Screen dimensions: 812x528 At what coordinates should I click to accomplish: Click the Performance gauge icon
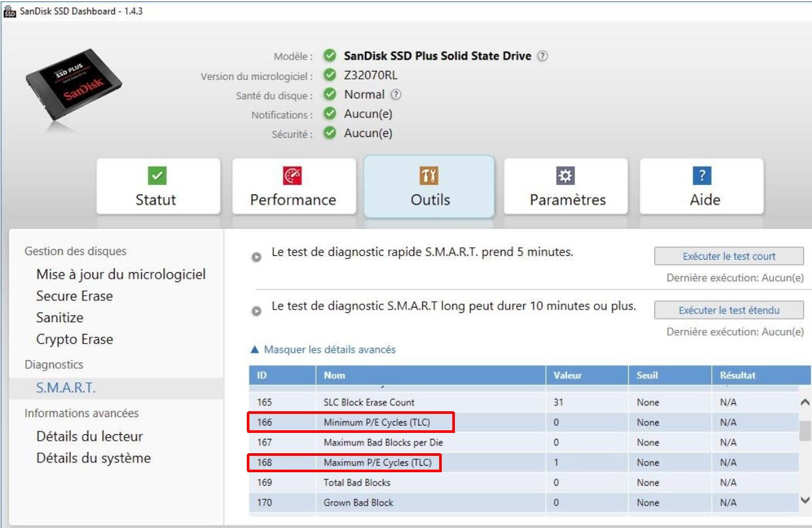(293, 176)
